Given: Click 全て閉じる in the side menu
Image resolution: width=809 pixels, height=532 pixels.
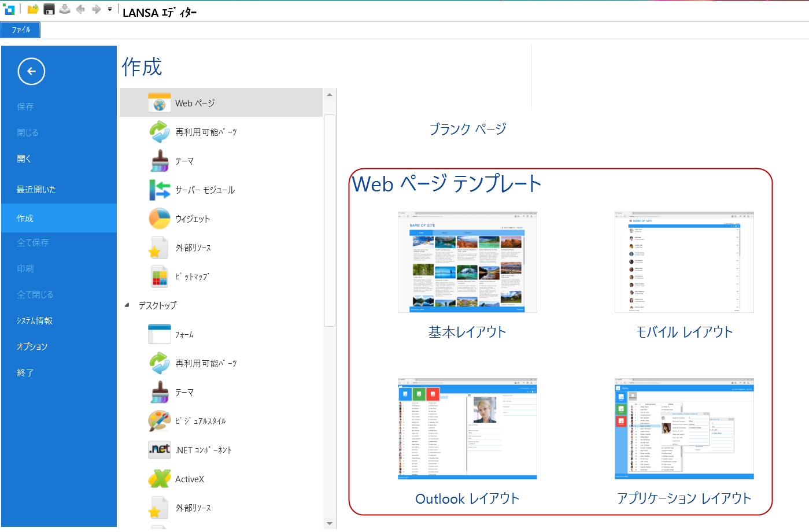Looking at the screenshot, I should pyautogui.click(x=35, y=294).
